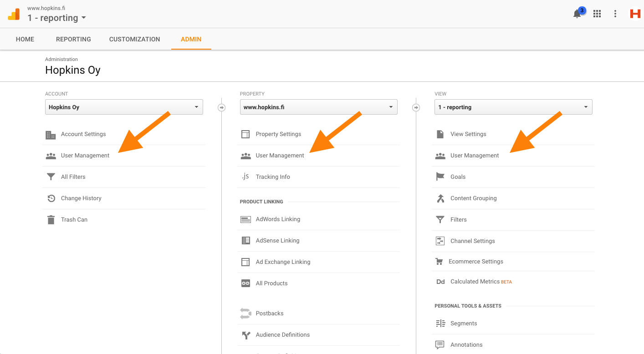Screen dimensions: 644x354
Task: Open All Filters link
Action: tap(73, 177)
